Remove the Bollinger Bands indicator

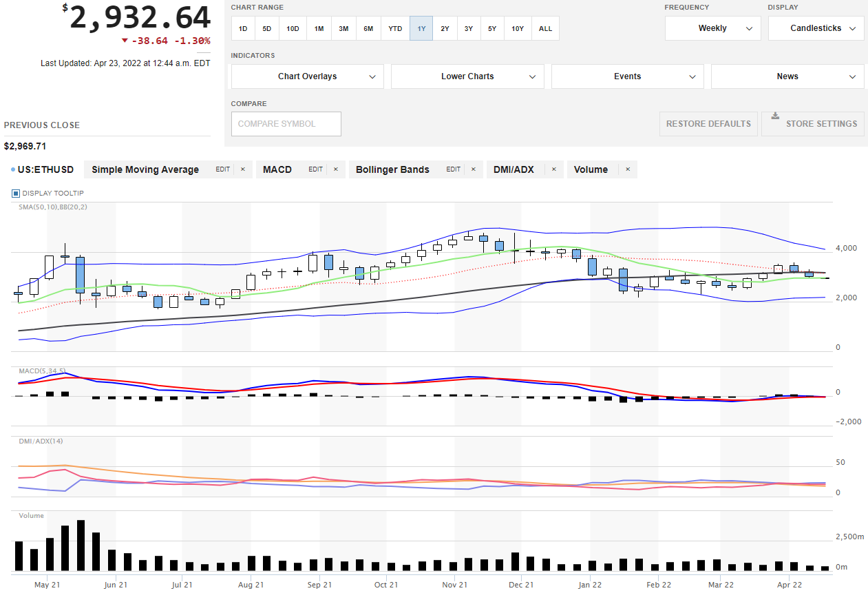[473, 169]
